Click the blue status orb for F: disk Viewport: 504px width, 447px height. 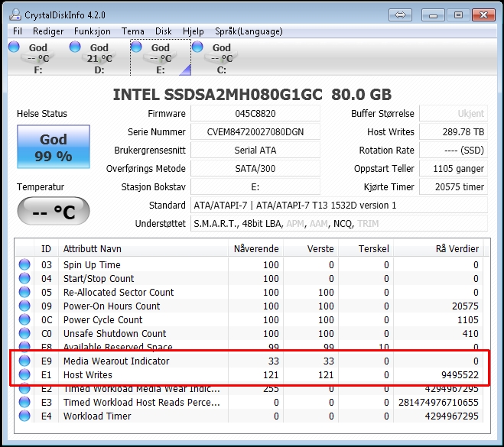pos(14,47)
